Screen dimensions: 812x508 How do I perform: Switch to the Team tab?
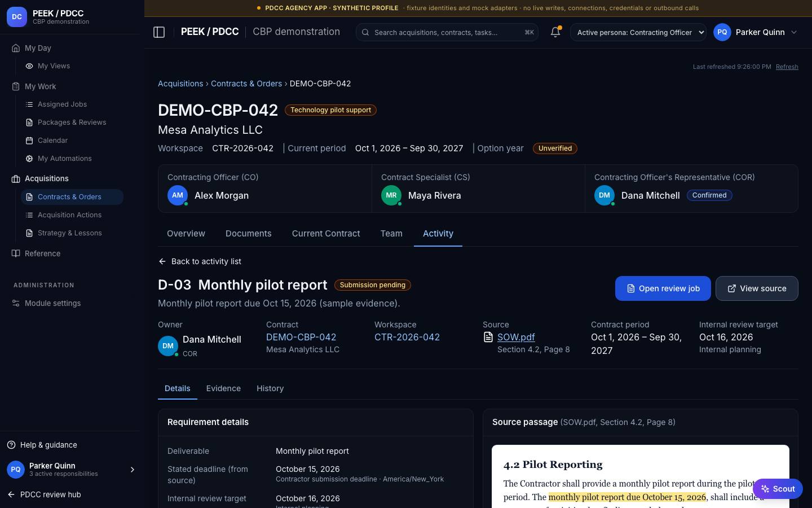tap(391, 234)
